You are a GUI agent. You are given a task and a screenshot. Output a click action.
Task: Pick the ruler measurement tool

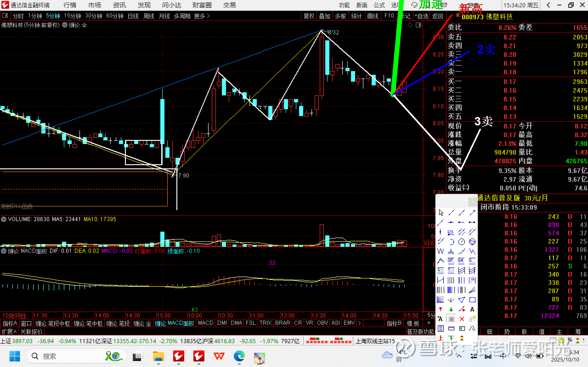(x=451, y=329)
